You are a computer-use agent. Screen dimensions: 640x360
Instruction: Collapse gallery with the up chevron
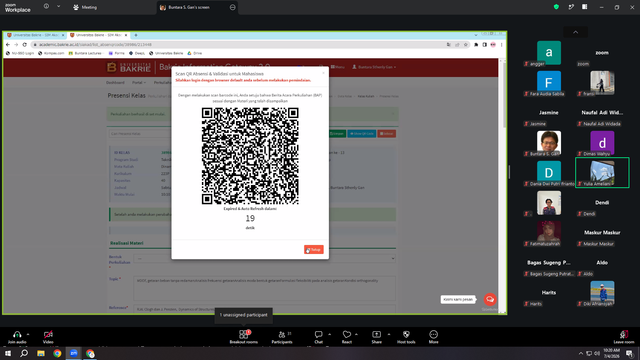pyautogui.click(x=576, y=32)
